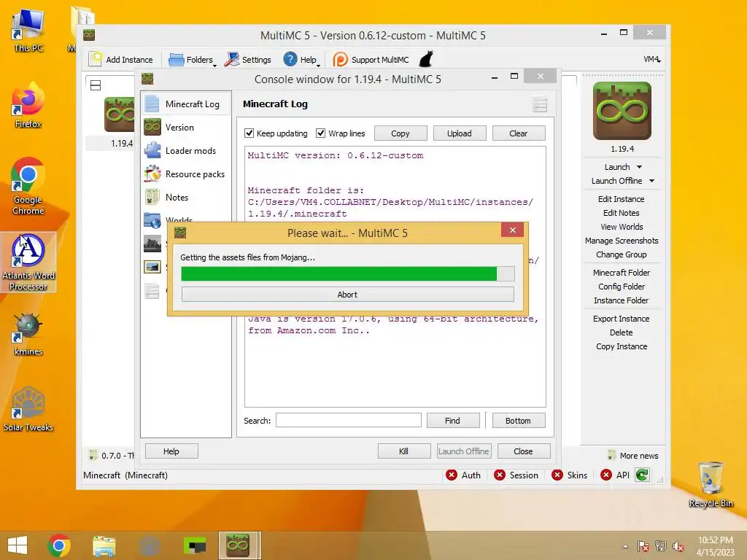
Task: Click Copy Instance
Action: click(622, 346)
